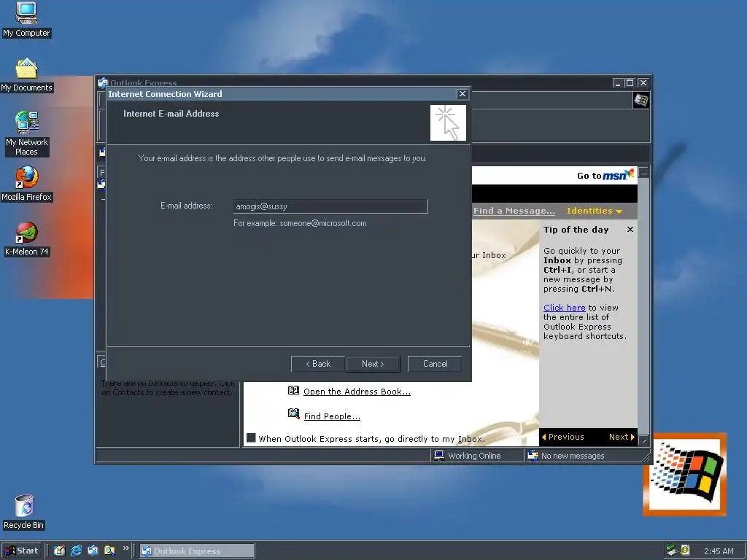The image size is (747, 560).
Task: Click the Find People link
Action: (x=332, y=416)
